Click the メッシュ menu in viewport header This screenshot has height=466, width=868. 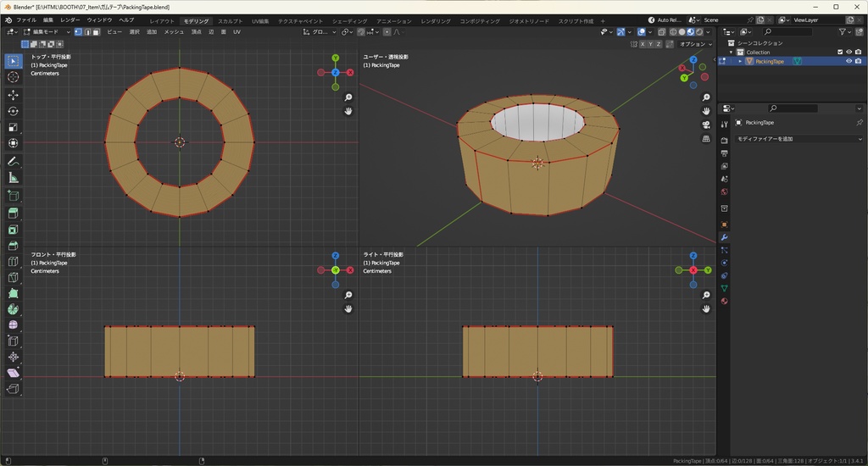point(174,31)
